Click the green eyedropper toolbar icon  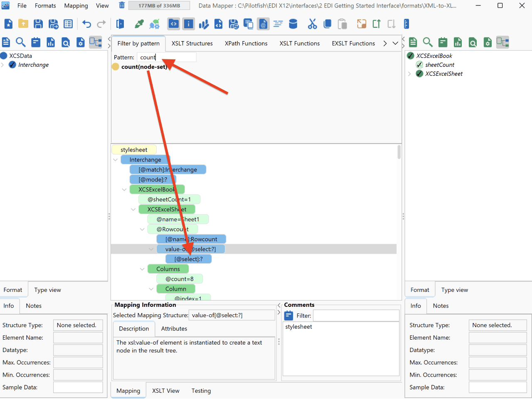tap(139, 24)
